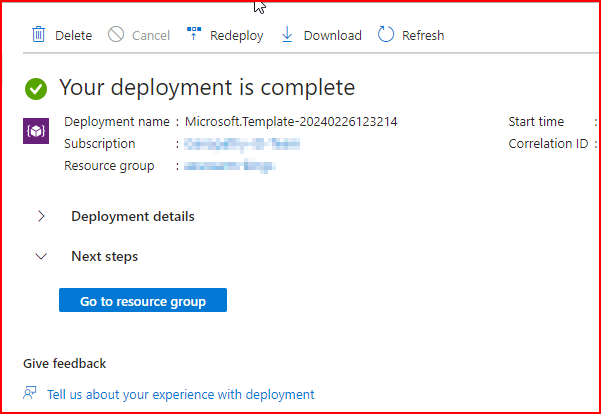Viewport: 601px width, 414px height.
Task: Click the Your deployment is complete heading
Action: [207, 87]
